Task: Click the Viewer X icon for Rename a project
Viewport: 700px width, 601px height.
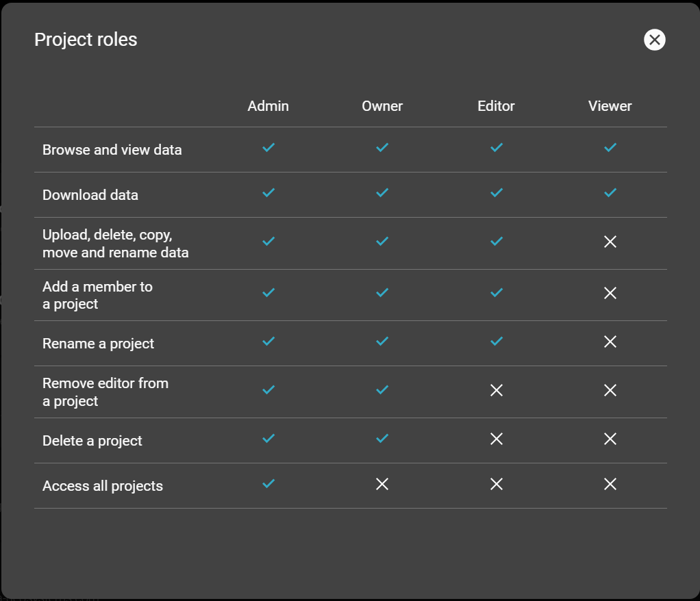Action: click(x=610, y=342)
